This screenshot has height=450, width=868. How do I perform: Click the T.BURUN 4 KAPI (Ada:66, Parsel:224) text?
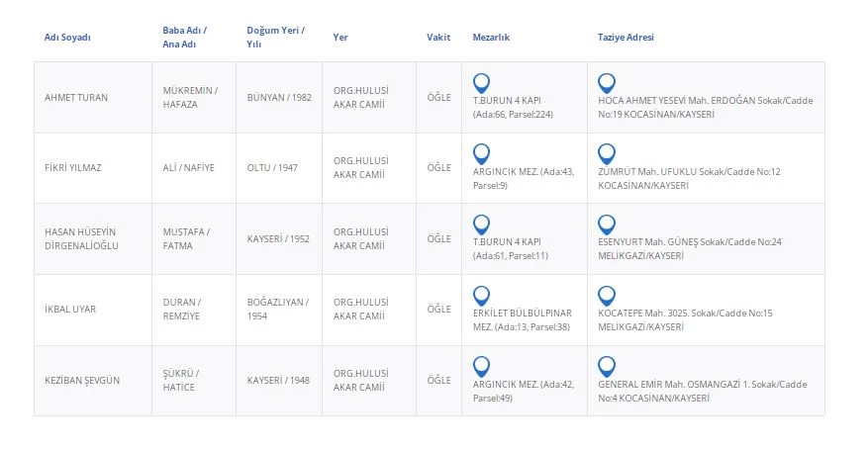pyautogui.click(x=513, y=108)
